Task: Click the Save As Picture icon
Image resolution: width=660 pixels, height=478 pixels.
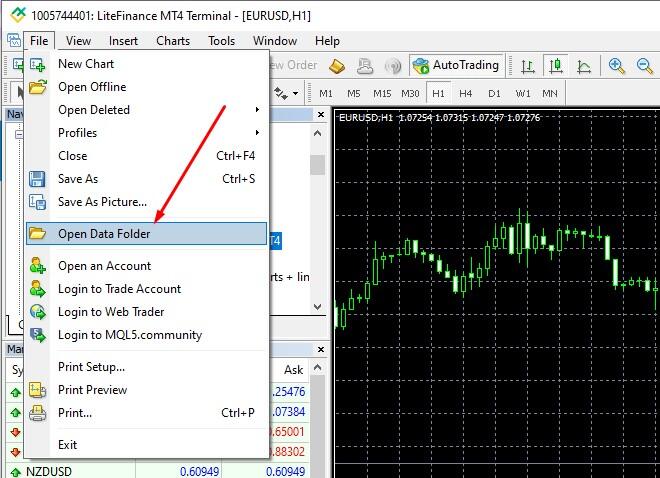Action: pyautogui.click(x=37, y=202)
